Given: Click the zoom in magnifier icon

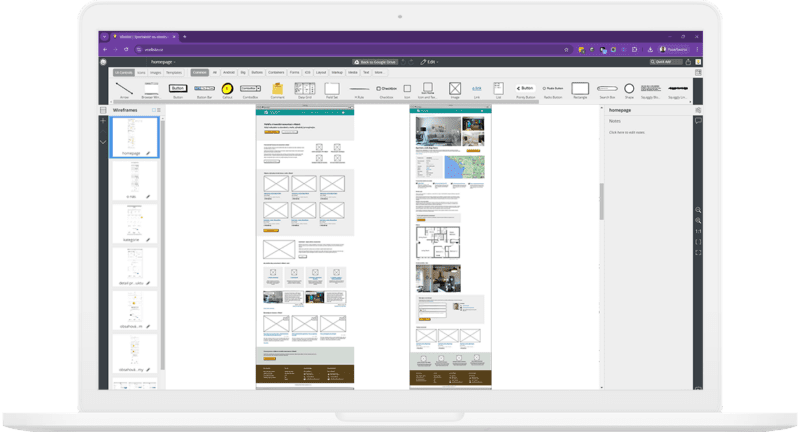Looking at the screenshot, I should 699,210.
